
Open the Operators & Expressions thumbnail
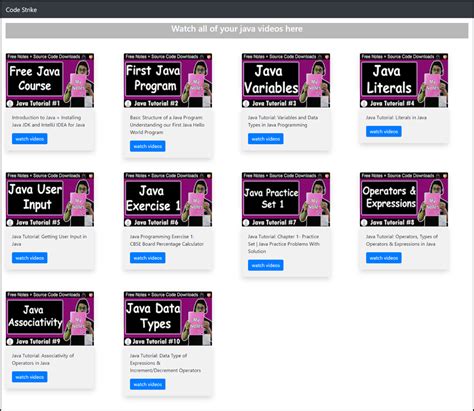pos(404,199)
